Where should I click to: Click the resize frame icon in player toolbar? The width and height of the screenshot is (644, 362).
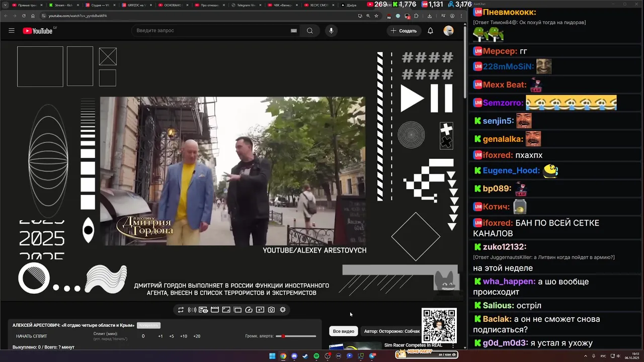pyautogui.click(x=226, y=310)
